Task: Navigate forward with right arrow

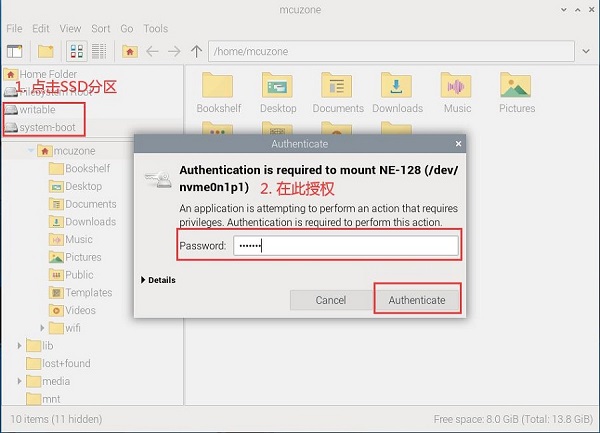Action: [174, 51]
